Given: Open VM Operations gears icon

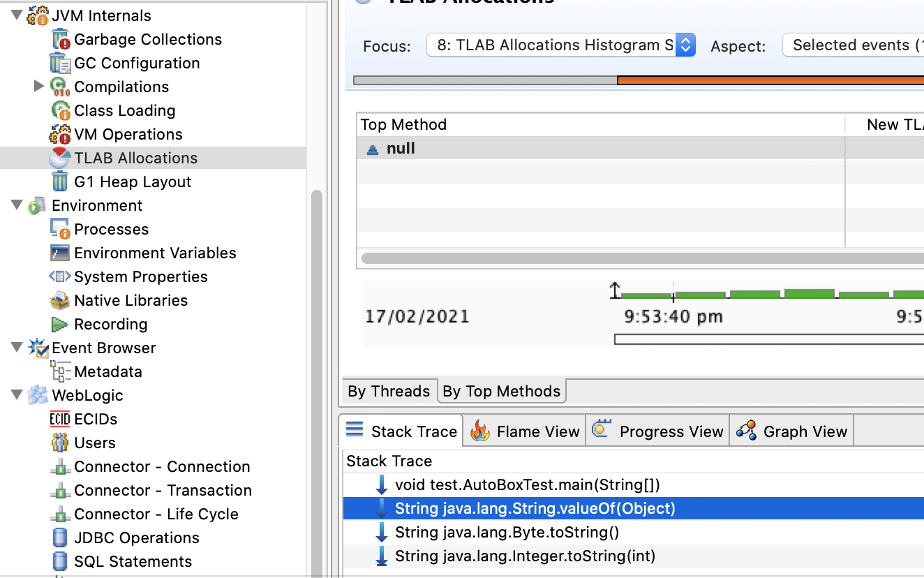Looking at the screenshot, I should (x=60, y=135).
